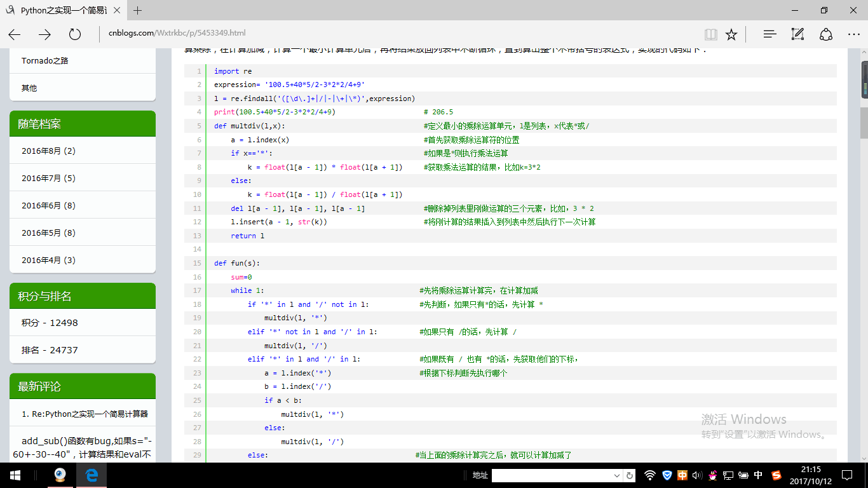
Task: Open the Sogou input tray icon
Action: pyautogui.click(x=776, y=475)
